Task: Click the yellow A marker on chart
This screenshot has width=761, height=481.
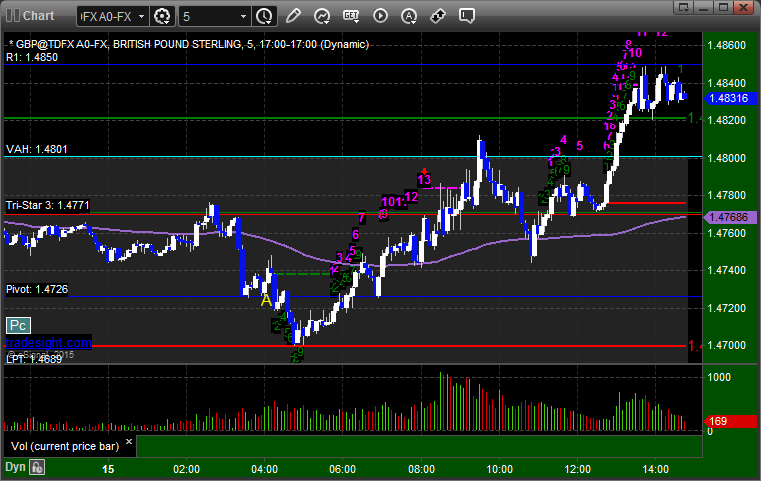Action: coord(266,300)
